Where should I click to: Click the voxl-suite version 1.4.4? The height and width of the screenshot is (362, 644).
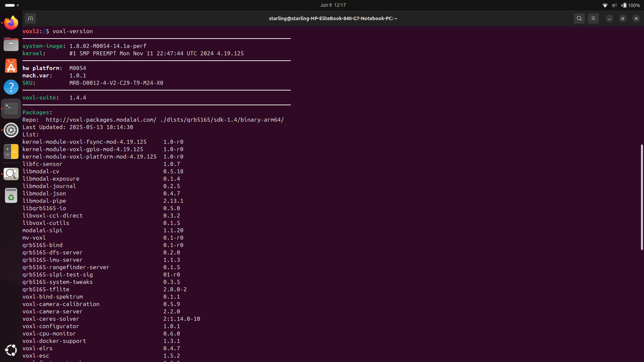pyautogui.click(x=78, y=98)
